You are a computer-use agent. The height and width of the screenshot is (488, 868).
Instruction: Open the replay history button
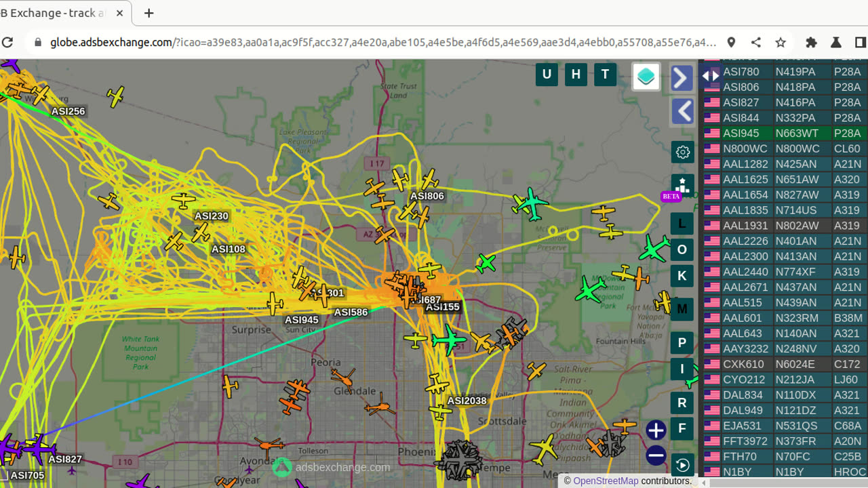pyautogui.click(x=682, y=465)
